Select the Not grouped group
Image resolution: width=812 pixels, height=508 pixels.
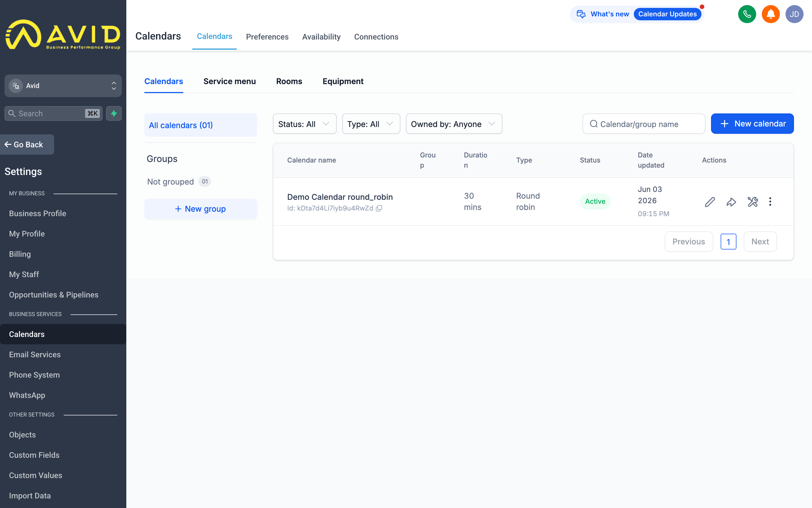click(x=178, y=182)
